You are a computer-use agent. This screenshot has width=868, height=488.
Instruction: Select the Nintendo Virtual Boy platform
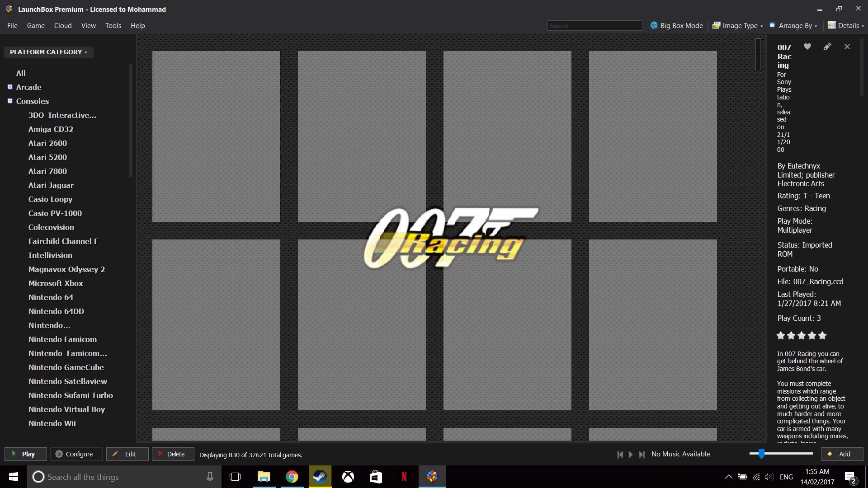66,409
